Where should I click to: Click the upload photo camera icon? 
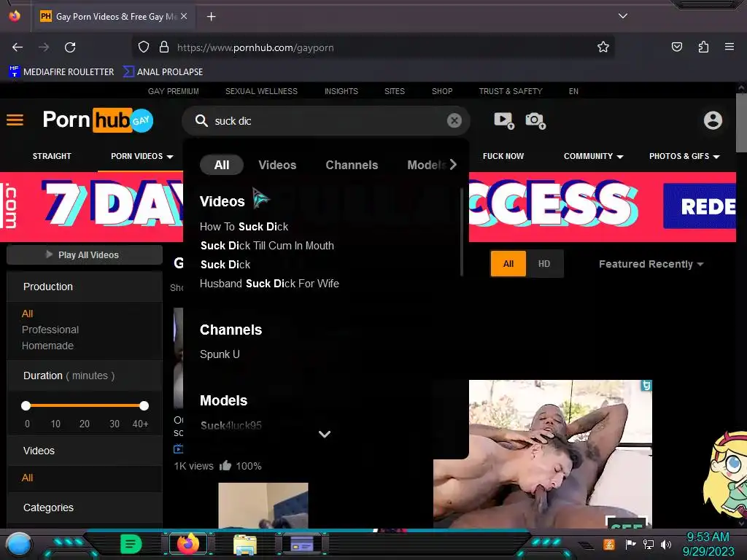click(x=535, y=120)
